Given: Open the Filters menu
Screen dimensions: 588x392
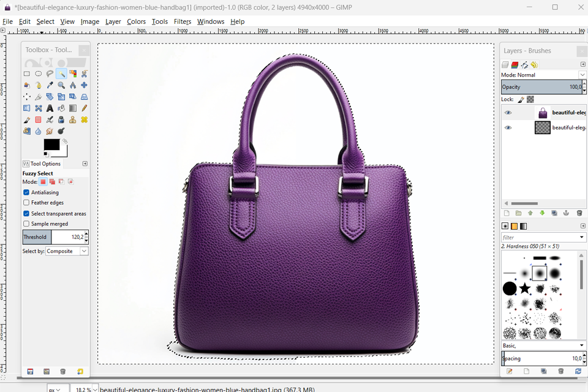Looking at the screenshot, I should click(183, 21).
